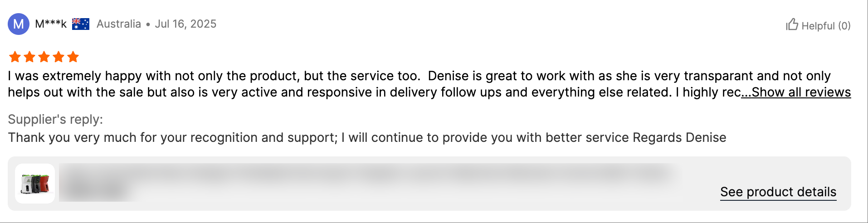The height and width of the screenshot is (223, 868).
Task: Click the Supplier's reply heading
Action: (55, 119)
